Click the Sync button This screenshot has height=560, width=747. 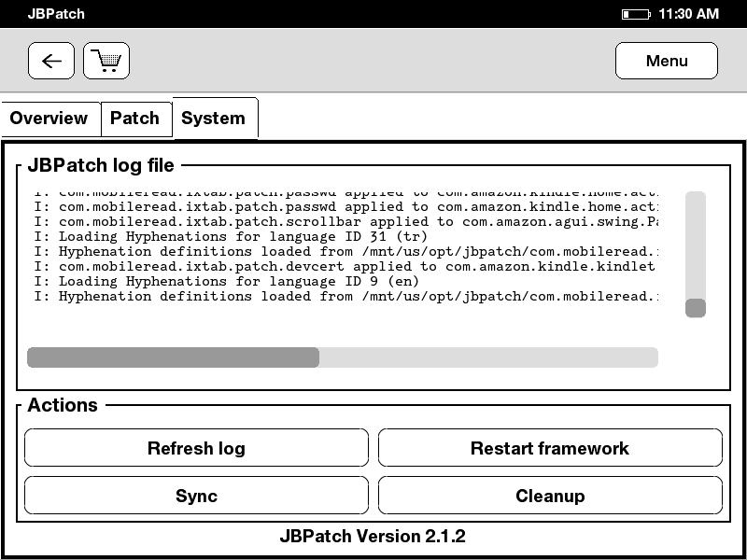[x=196, y=496]
